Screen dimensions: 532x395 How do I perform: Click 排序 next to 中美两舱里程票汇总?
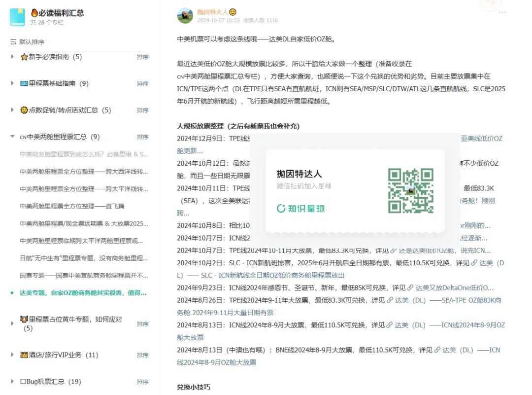coord(142,137)
